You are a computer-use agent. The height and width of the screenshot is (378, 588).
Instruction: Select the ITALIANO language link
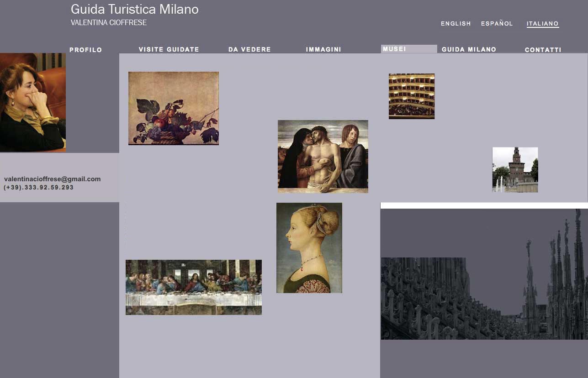click(543, 24)
